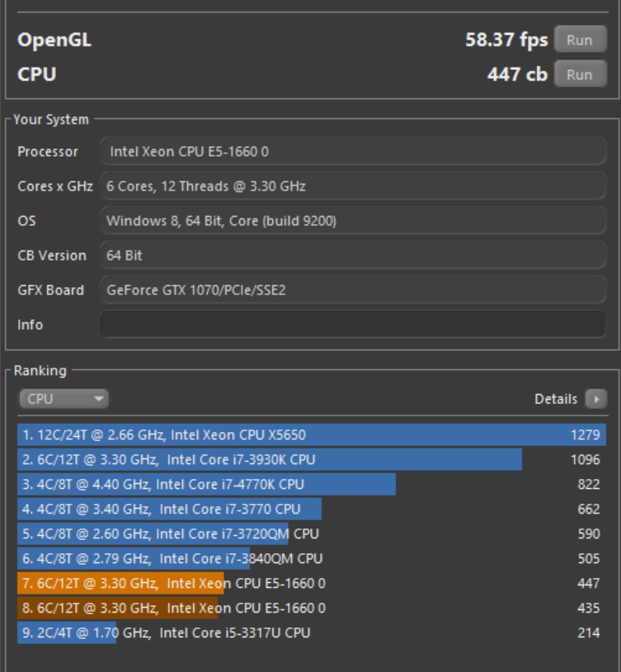Click the GFX Board field
The height and width of the screenshot is (672, 621).
click(x=353, y=290)
